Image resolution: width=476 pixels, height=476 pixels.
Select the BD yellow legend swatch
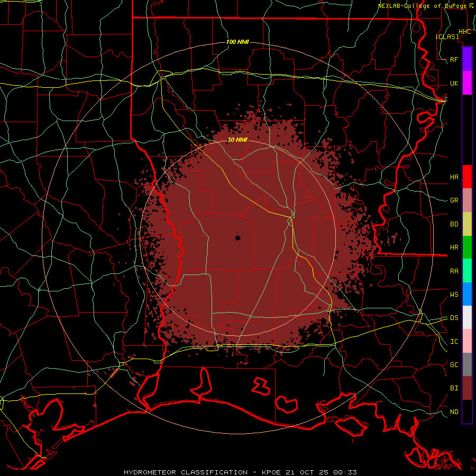pos(467,224)
